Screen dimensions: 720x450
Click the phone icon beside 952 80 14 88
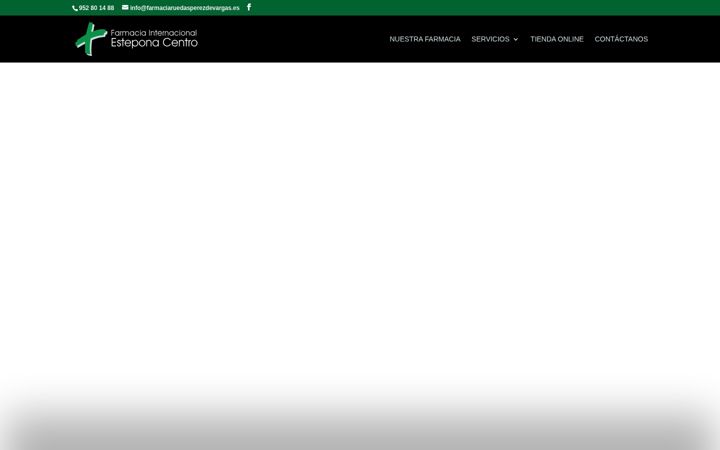point(75,8)
